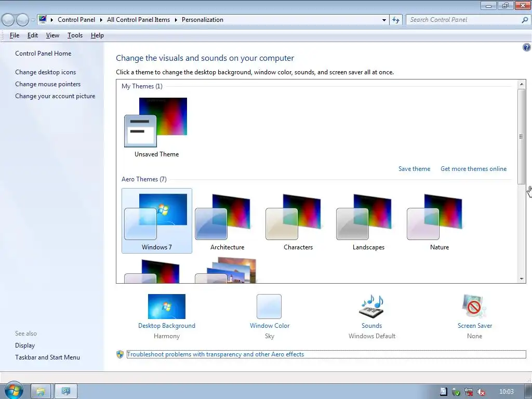Open Taskbar and Start Menu link

click(47, 357)
